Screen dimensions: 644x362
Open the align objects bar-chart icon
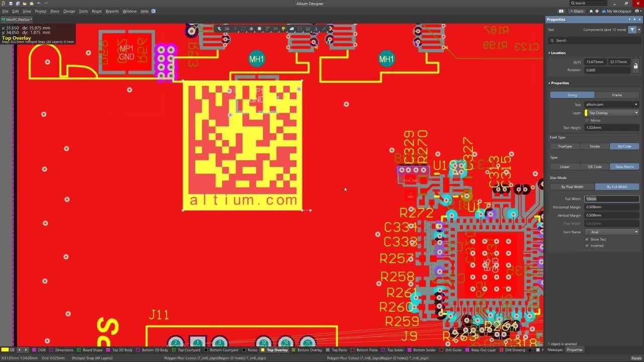coord(251,29)
